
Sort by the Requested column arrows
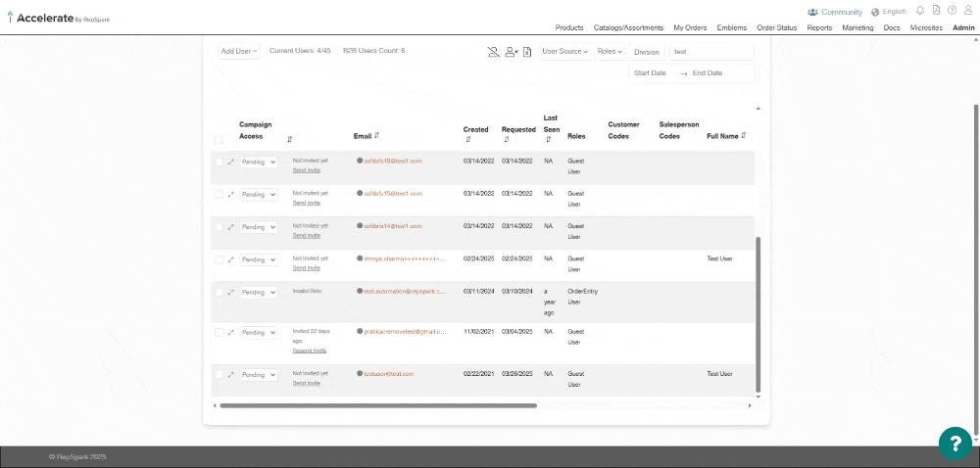coord(507,140)
